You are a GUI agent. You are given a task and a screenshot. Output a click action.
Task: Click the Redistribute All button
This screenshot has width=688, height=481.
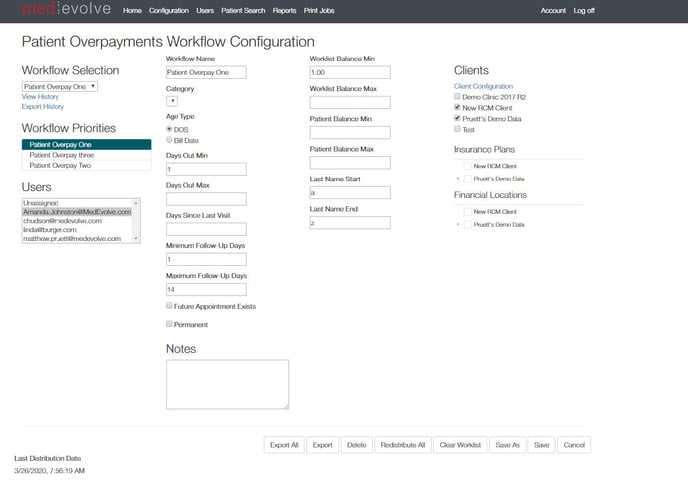tap(402, 444)
